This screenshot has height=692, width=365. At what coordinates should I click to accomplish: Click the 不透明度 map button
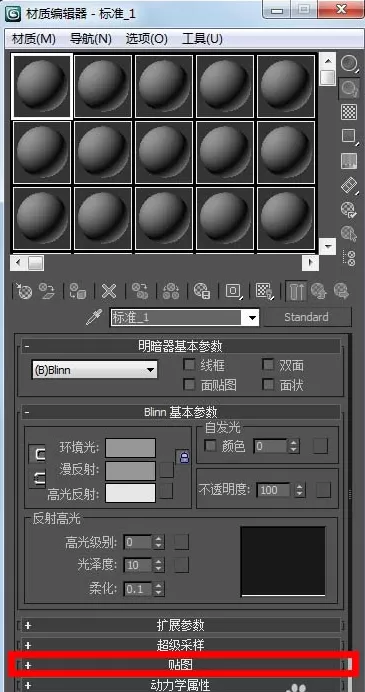click(324, 490)
